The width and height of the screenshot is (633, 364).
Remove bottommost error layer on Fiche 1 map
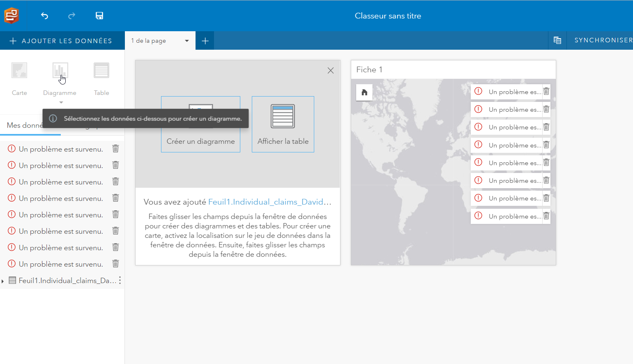click(546, 216)
